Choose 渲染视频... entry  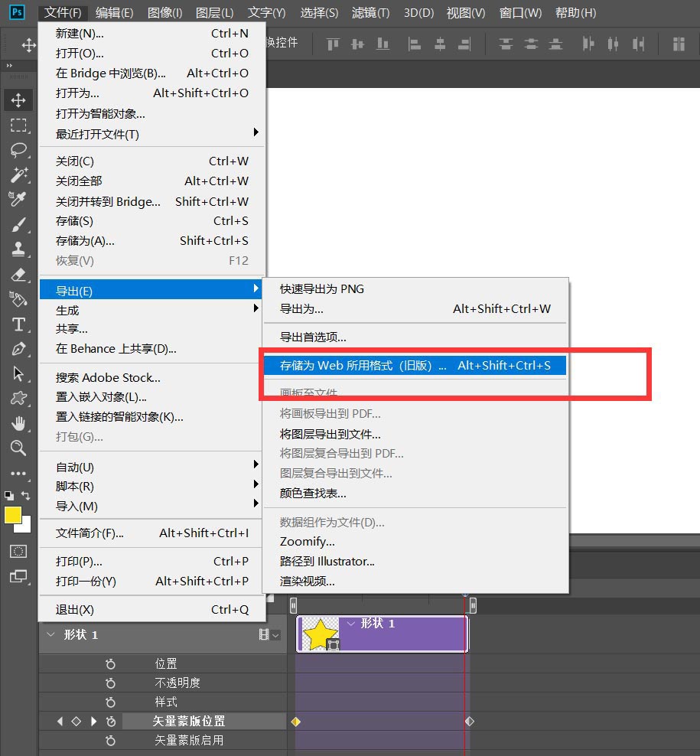pyautogui.click(x=415, y=581)
